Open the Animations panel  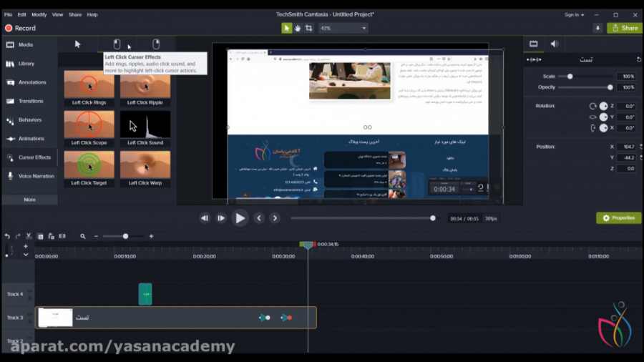[29, 139]
